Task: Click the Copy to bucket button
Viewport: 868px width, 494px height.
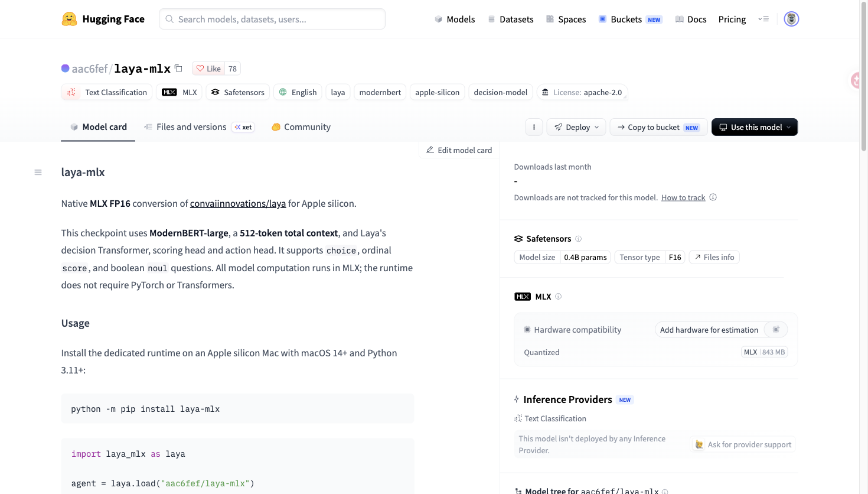Action: 658,127
